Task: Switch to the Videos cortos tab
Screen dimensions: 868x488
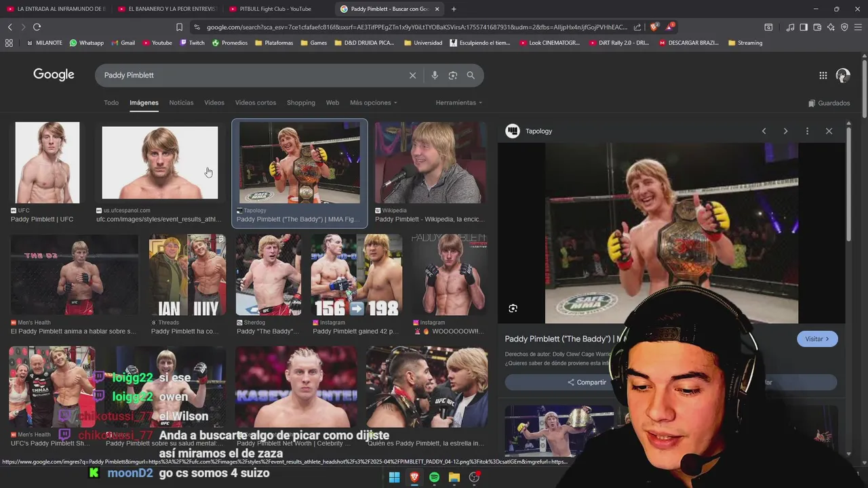Action: (x=256, y=102)
